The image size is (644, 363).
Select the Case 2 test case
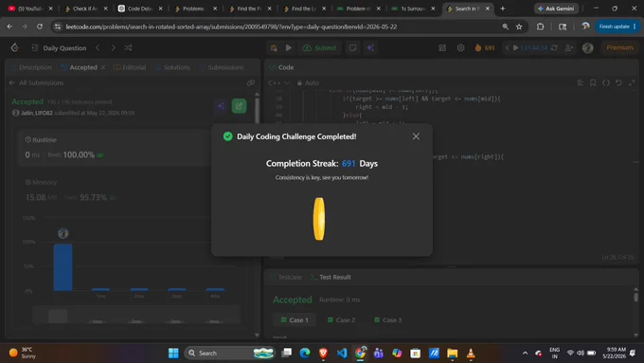tap(342, 319)
